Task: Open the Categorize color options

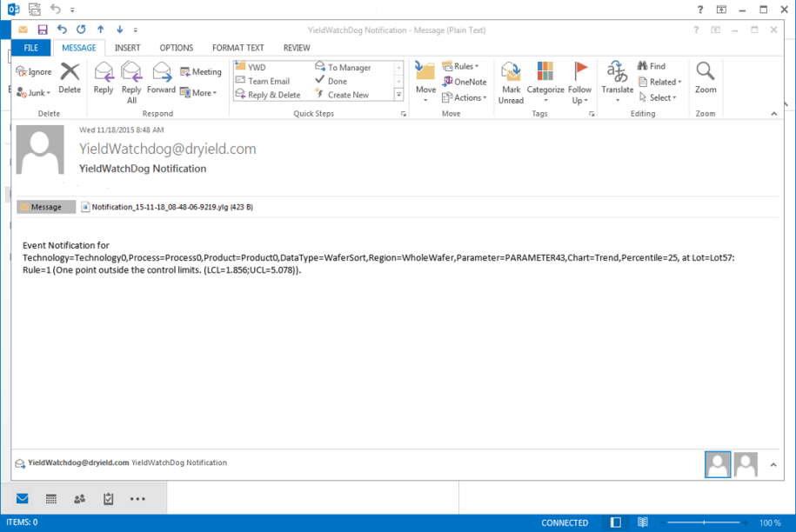Action: 545,82
